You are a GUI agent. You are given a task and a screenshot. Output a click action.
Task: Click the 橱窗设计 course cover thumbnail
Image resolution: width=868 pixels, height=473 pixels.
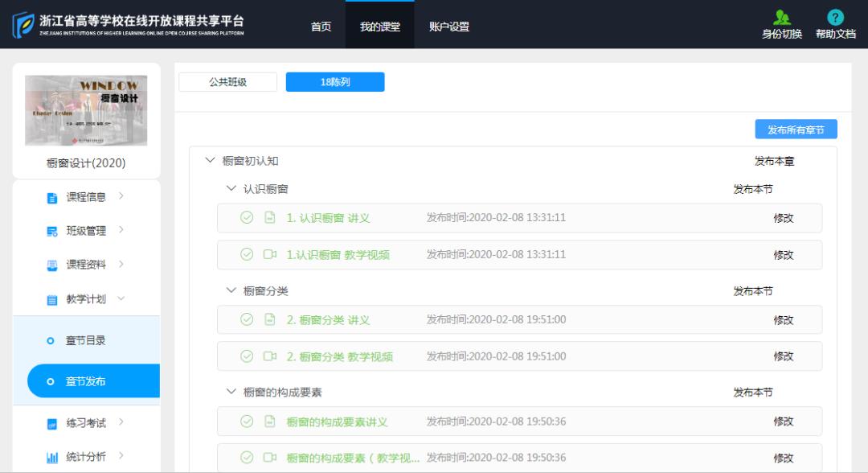pos(86,110)
